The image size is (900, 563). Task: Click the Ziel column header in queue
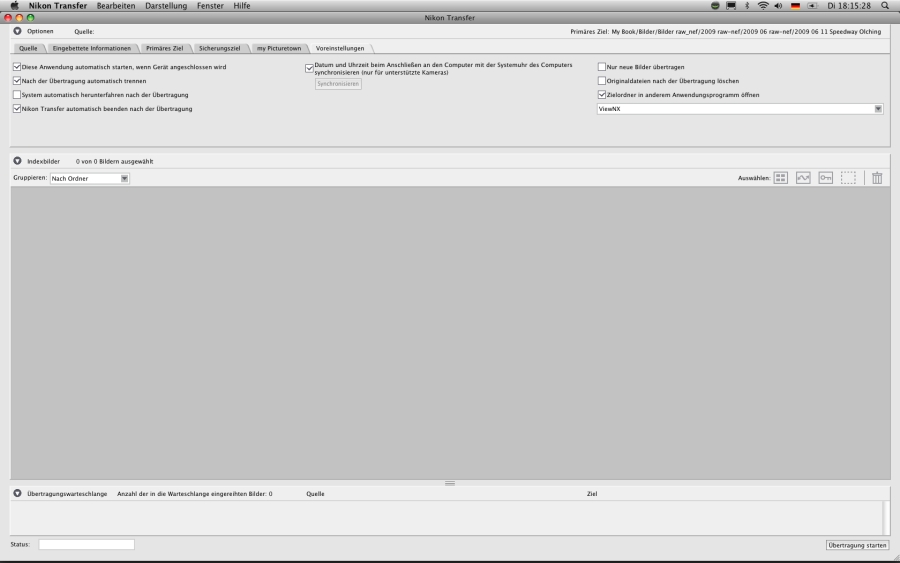pos(592,494)
